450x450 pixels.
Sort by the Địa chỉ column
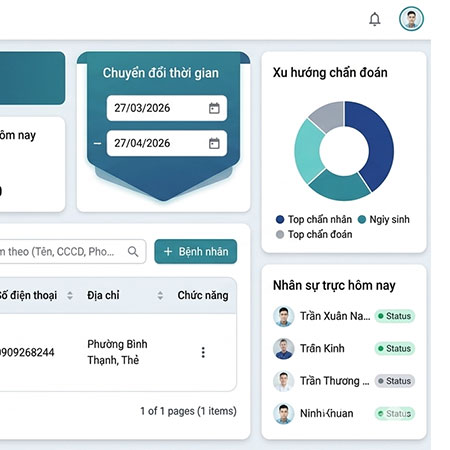[x=160, y=295]
